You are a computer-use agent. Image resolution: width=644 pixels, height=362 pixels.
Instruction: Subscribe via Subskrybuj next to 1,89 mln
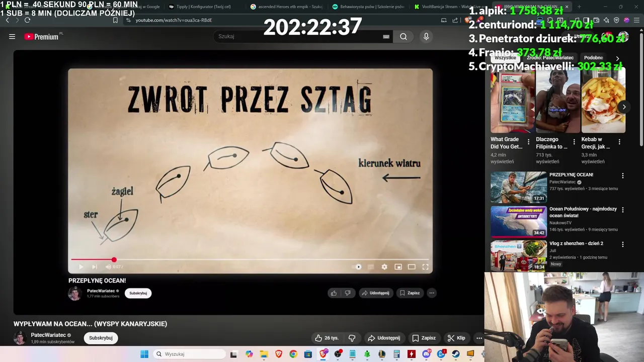[101, 338]
